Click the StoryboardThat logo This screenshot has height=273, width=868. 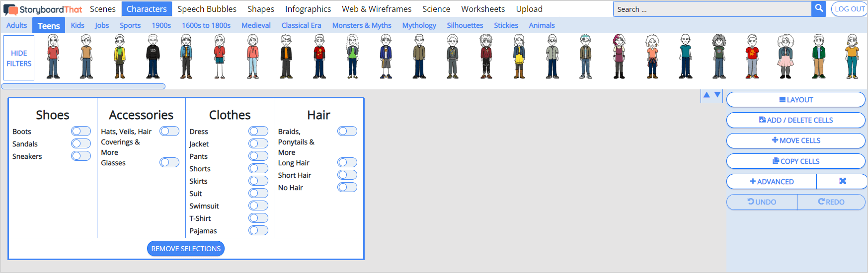click(43, 9)
